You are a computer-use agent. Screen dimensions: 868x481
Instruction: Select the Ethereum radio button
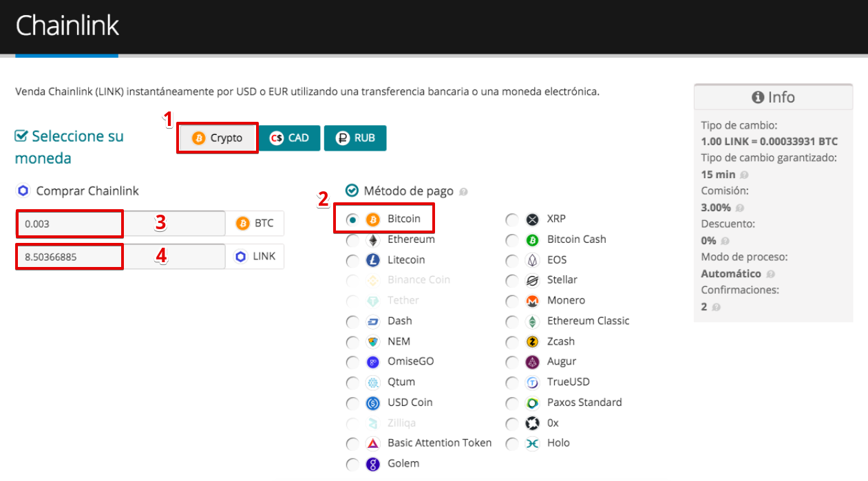click(x=352, y=240)
